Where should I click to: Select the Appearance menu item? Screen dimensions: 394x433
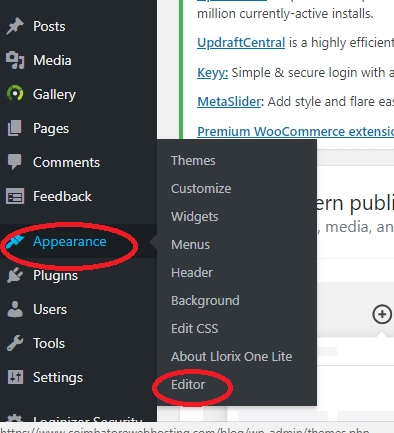tap(70, 242)
